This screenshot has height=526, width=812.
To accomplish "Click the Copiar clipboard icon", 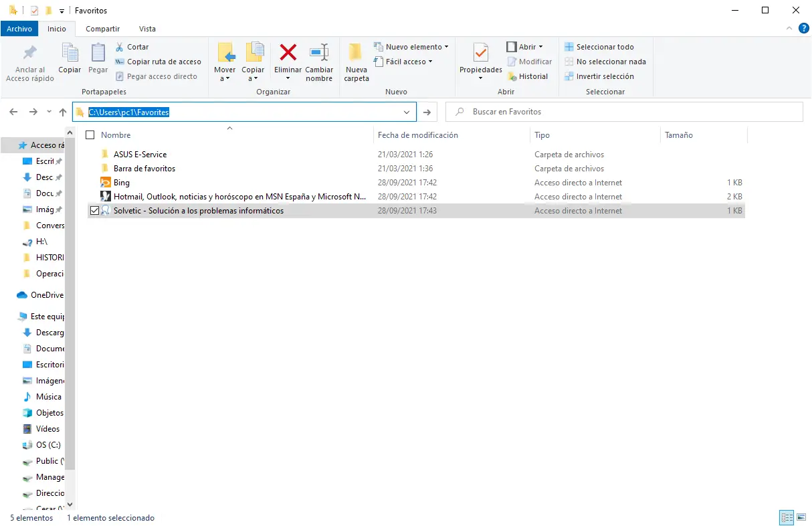I will coord(70,53).
